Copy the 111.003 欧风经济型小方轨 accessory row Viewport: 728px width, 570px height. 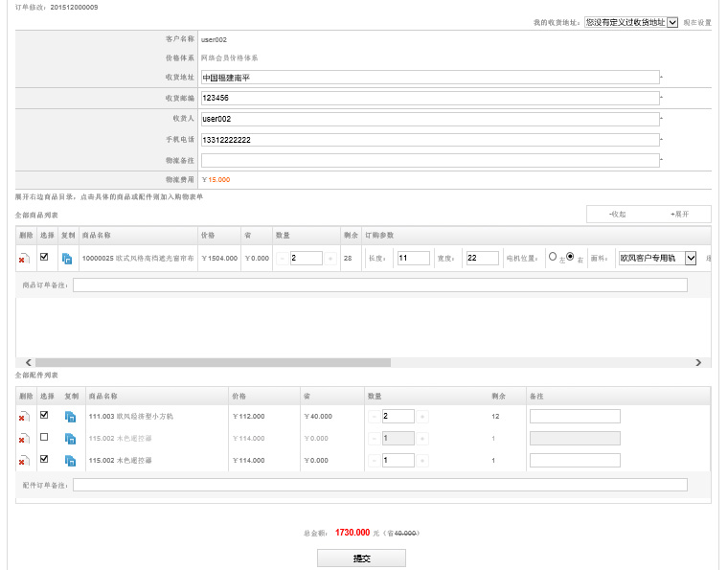[70, 417]
